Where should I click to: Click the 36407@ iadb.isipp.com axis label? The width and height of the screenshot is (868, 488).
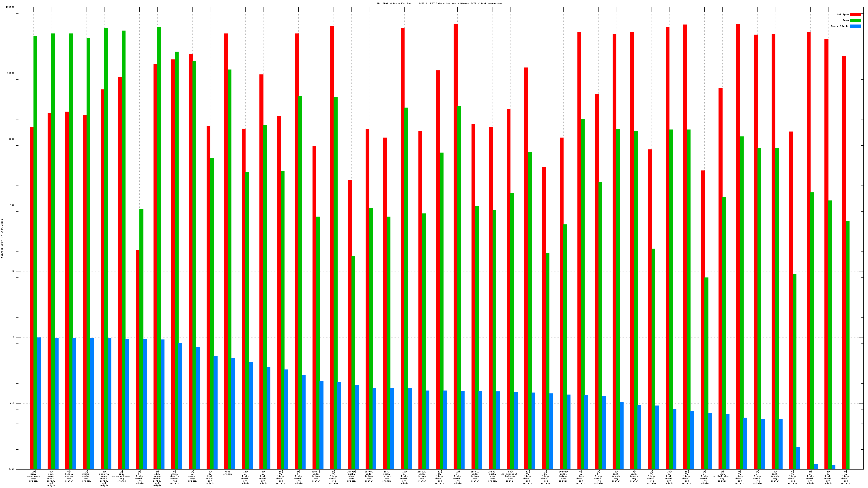(x=316, y=476)
